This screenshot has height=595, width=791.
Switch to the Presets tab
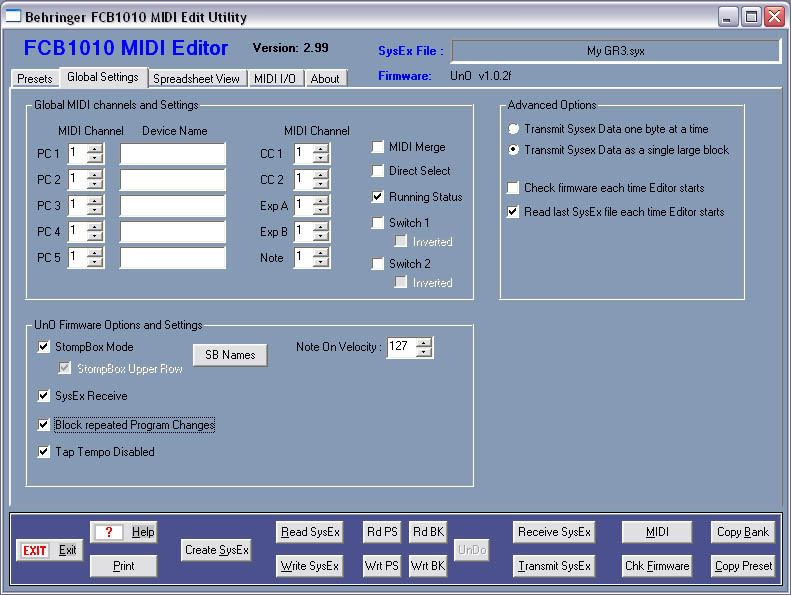34,79
